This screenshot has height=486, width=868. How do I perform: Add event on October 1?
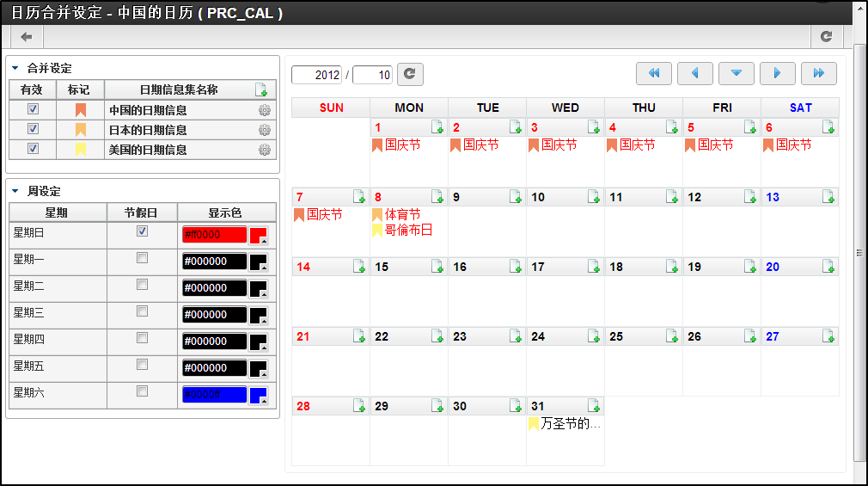pyautogui.click(x=437, y=127)
